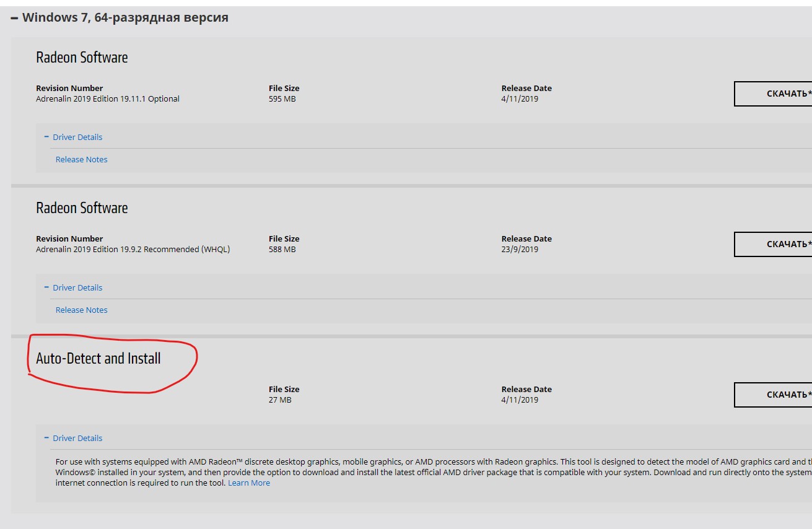Collapse Driver Details under Auto-Detect and Install
This screenshot has width=812, height=529.
click(73, 438)
